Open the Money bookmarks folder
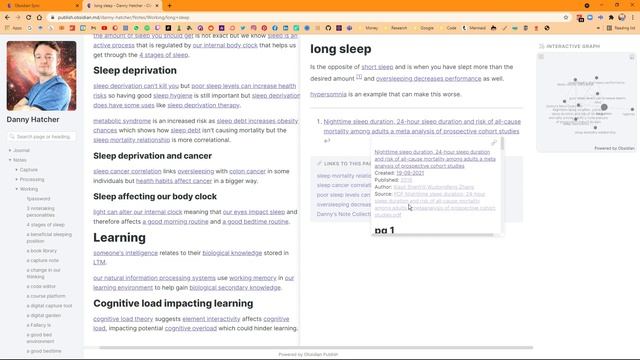Screen dimensions: 640x360 pos(369,28)
